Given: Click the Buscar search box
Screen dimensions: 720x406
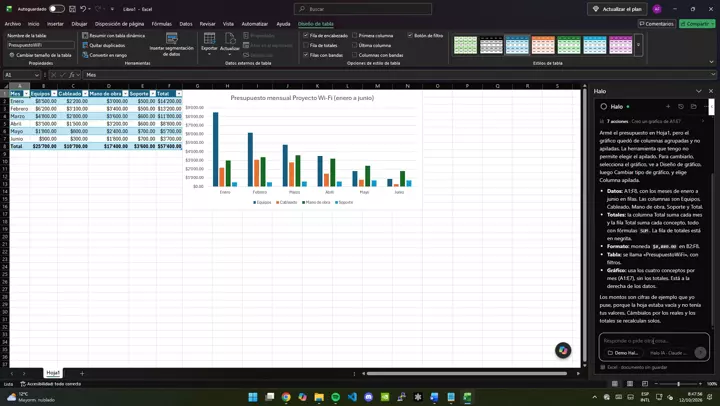Looking at the screenshot, I should (363, 9).
